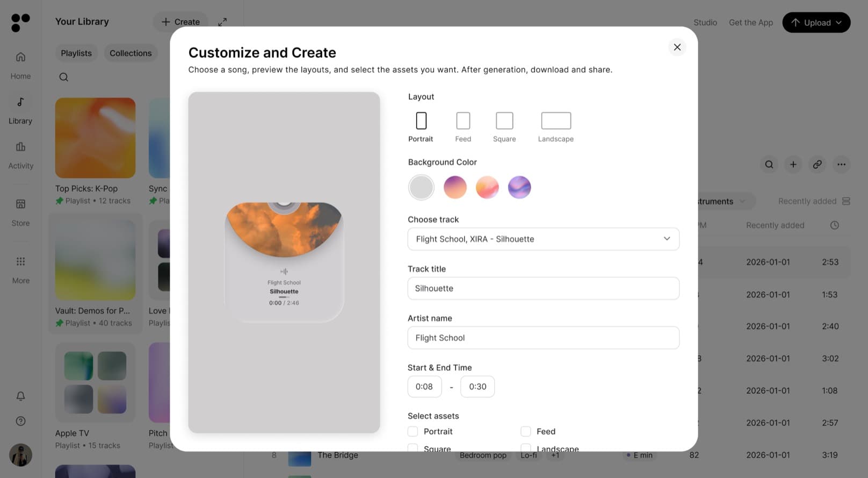Check the Landscape asset checkbox
Viewport: 868px width, 478px height.
[x=526, y=448]
